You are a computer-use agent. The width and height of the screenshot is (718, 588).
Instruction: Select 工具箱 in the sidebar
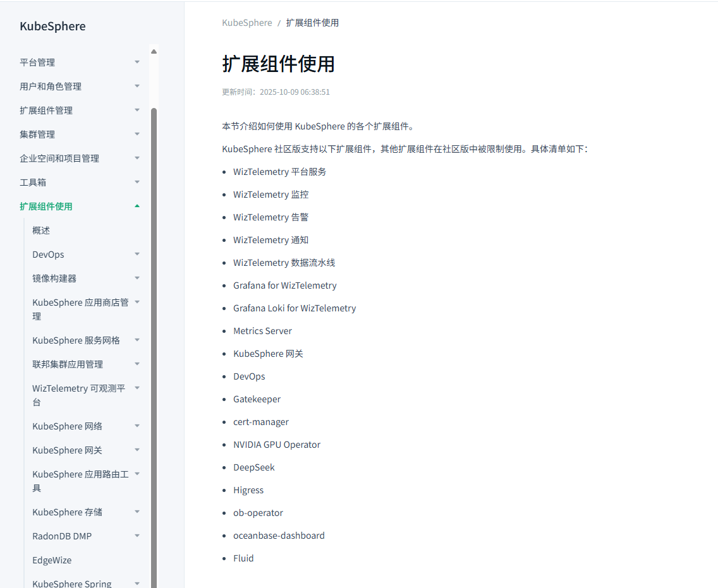33,183
